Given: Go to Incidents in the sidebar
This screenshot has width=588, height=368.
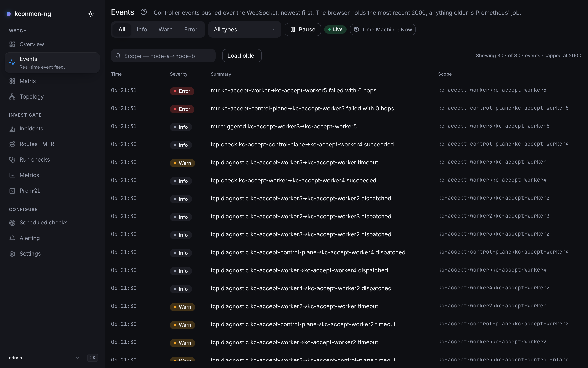Looking at the screenshot, I should coord(52,129).
